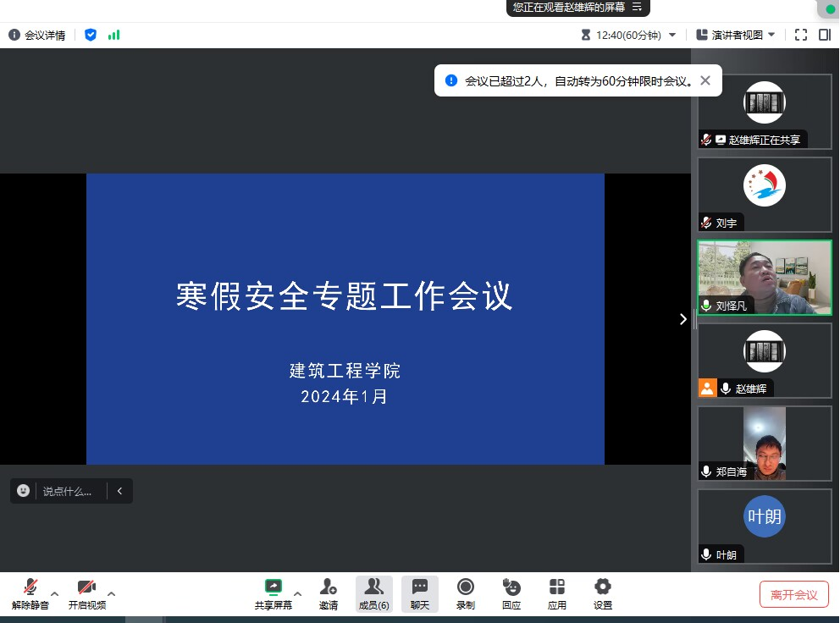
Task: Unmute microphone with 解除静音
Action: (x=30, y=593)
